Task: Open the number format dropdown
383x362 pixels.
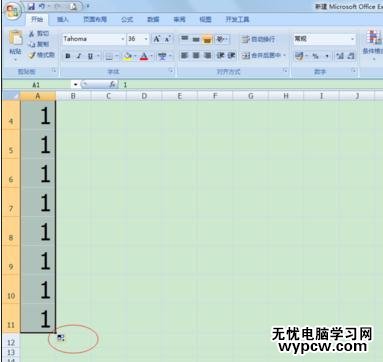Action: coord(352,39)
